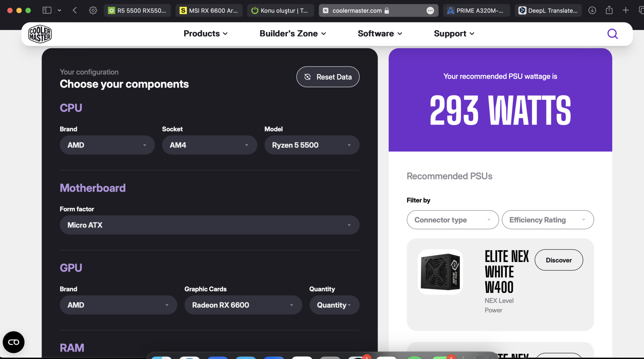The height and width of the screenshot is (359, 644).
Task: Open the accessibility widget button
Action: click(x=13, y=342)
